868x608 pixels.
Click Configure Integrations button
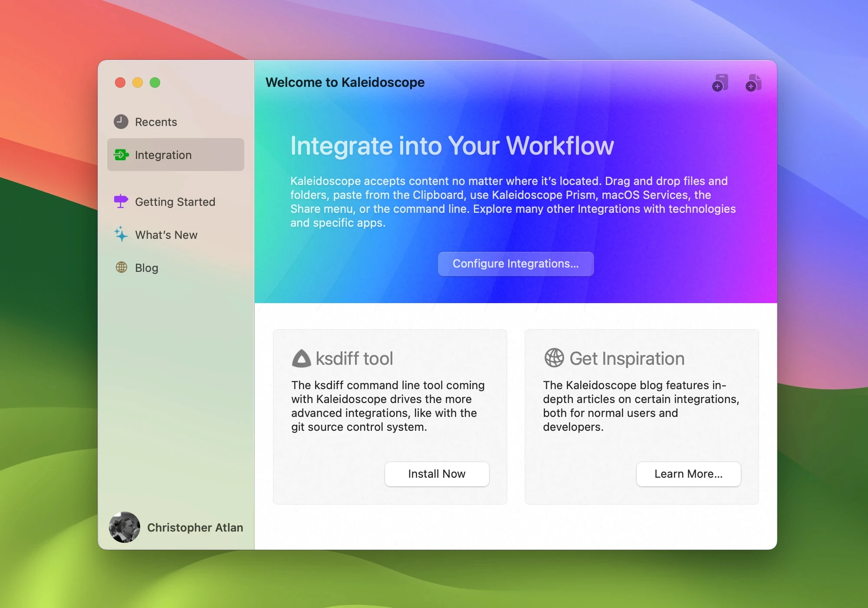516,264
